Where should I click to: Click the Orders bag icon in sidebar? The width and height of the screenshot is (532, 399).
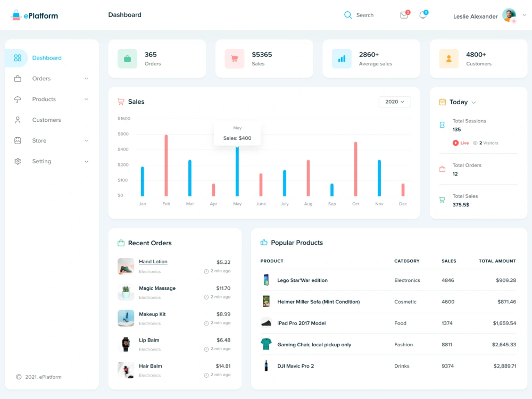(18, 79)
